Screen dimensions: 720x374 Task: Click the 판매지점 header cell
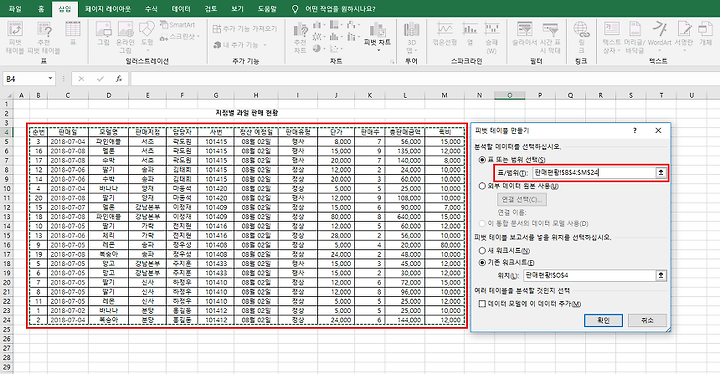[x=147, y=132]
